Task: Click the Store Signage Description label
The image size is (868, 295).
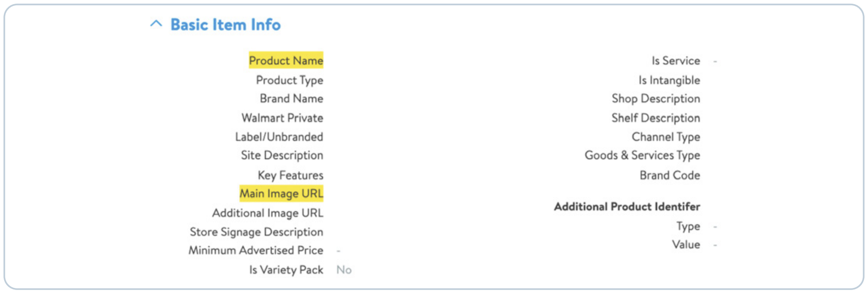Action: [x=256, y=232]
